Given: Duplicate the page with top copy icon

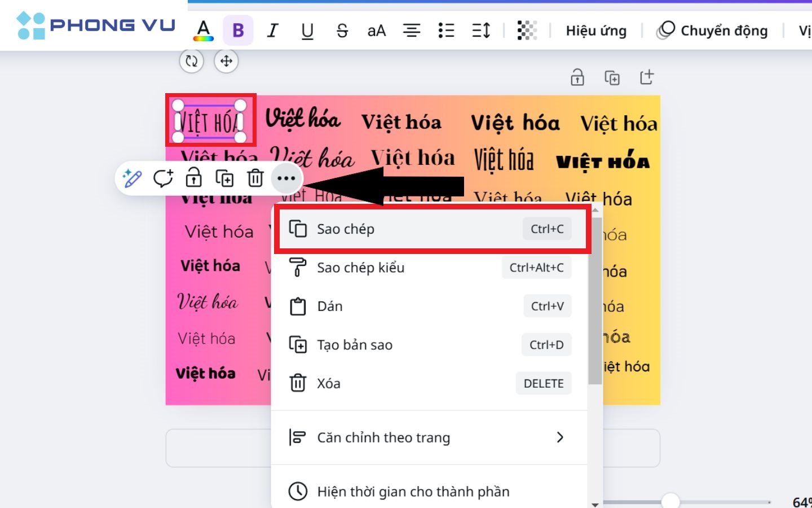Looking at the screenshot, I should (x=612, y=77).
